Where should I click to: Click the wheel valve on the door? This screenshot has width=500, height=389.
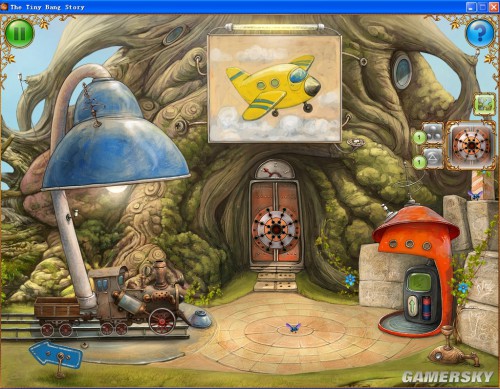tap(276, 229)
